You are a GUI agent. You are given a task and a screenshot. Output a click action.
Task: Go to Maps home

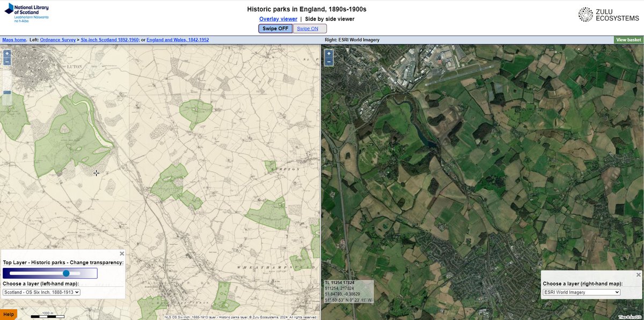13,39
